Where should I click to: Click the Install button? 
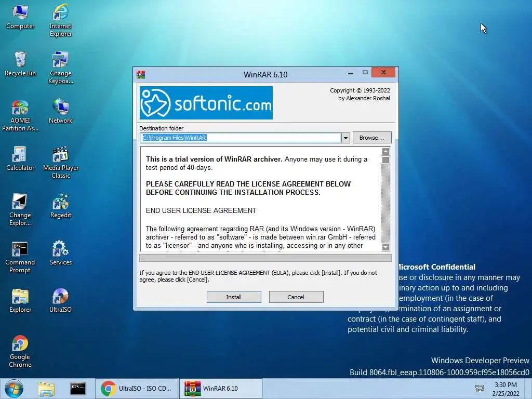(234, 297)
